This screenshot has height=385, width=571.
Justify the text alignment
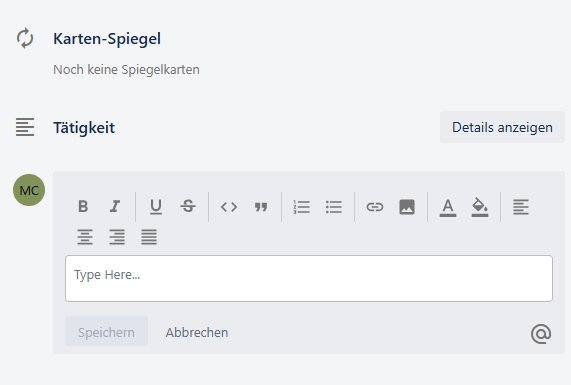tap(149, 237)
